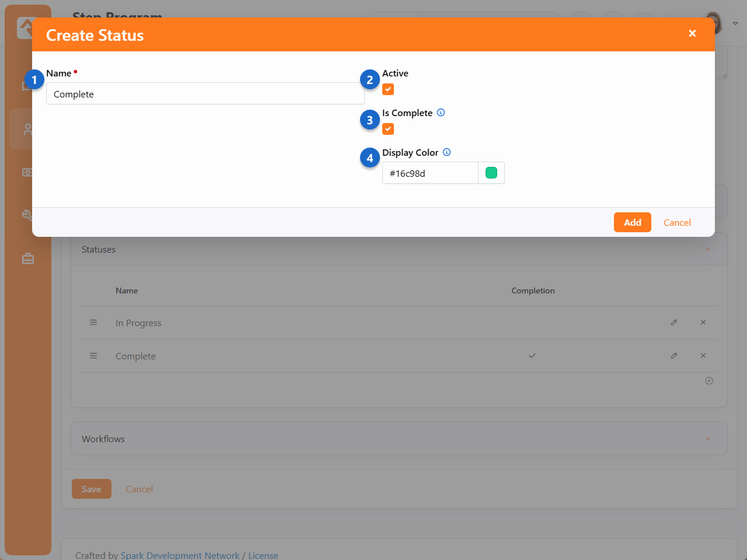Toggle the Is Complete checkbox
Viewport: 747px width, 560px height.
pos(388,129)
